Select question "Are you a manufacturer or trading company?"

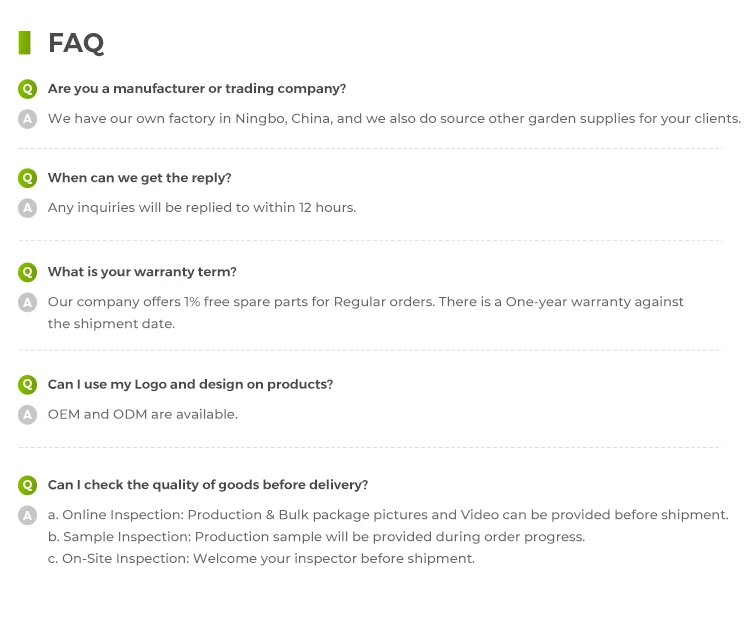click(197, 89)
